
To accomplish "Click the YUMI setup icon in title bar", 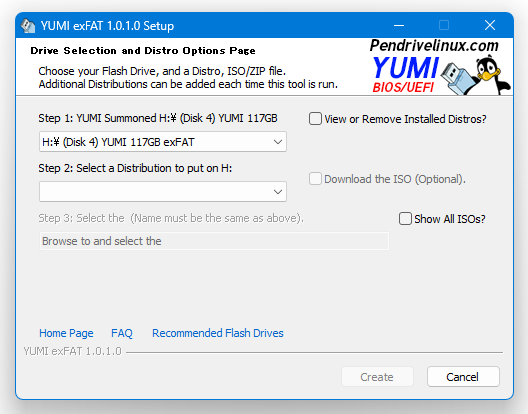I will 28,26.
